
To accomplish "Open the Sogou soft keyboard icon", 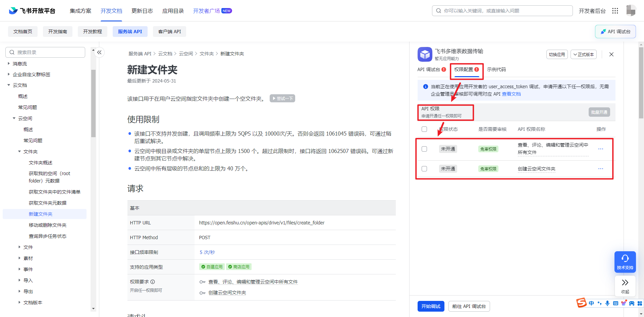I will point(615,303).
